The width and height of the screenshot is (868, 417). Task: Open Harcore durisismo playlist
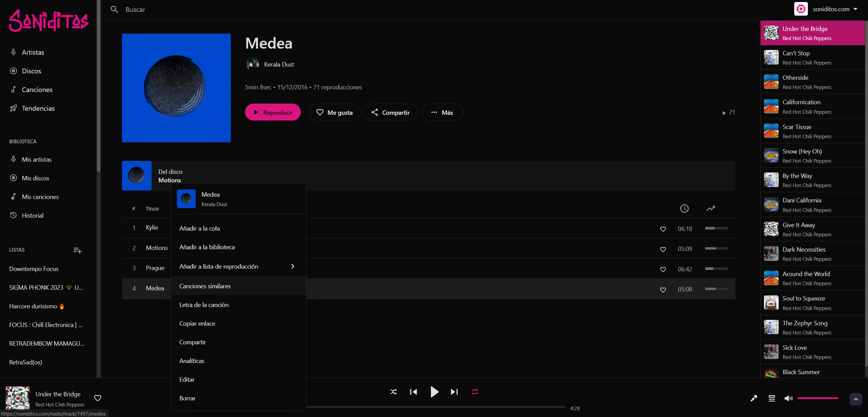point(37,306)
